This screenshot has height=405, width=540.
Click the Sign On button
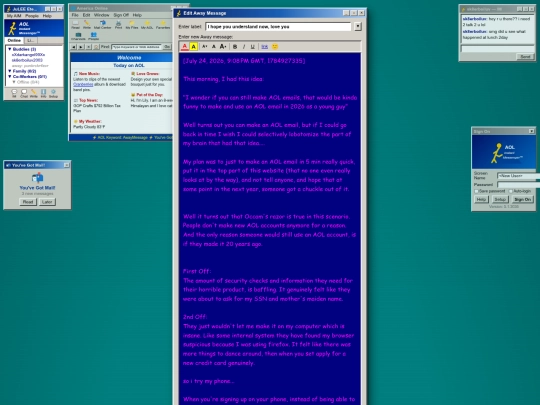point(522,199)
